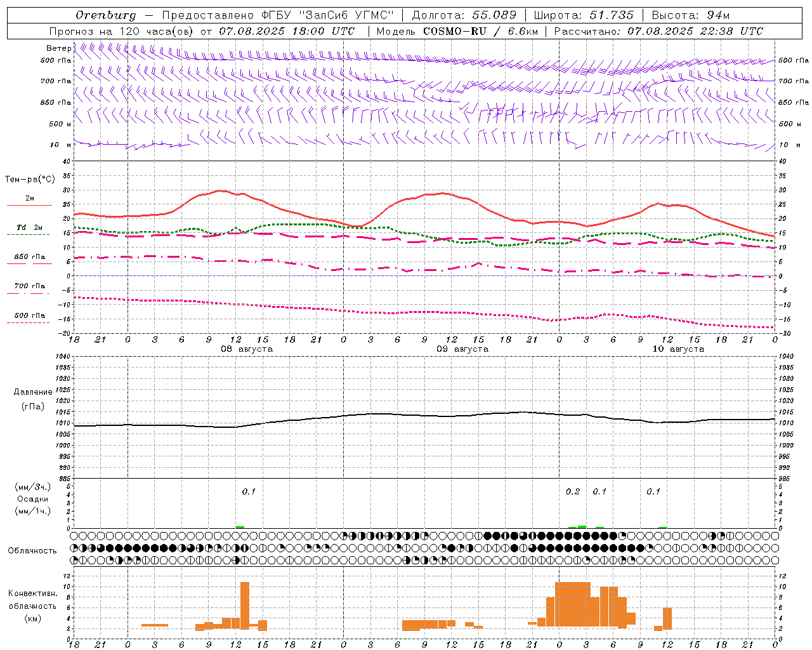Click the Долгота: 55.089 value

tap(464, 15)
